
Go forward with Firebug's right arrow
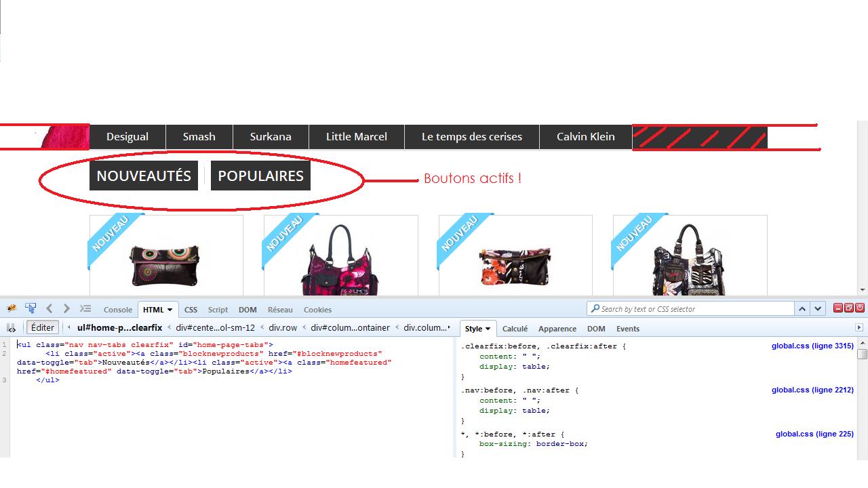66,308
